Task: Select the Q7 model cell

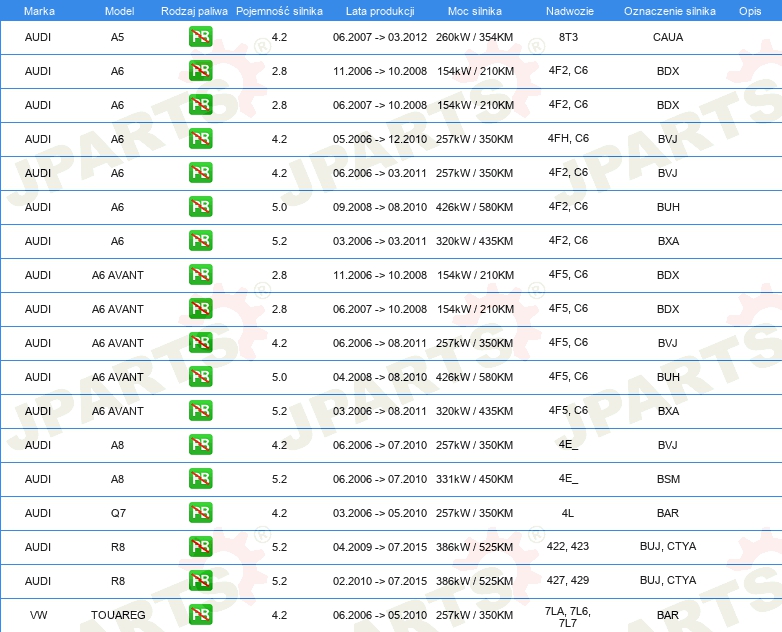Action: (118, 513)
